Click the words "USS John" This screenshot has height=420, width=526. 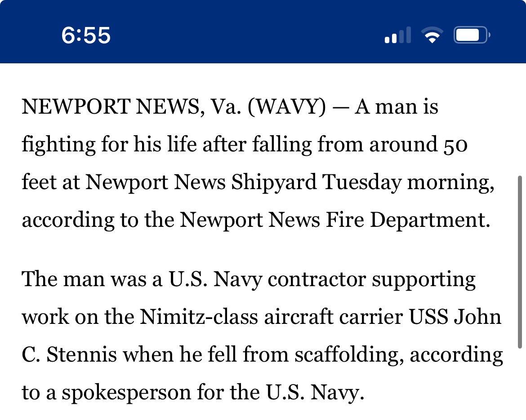tap(454, 318)
